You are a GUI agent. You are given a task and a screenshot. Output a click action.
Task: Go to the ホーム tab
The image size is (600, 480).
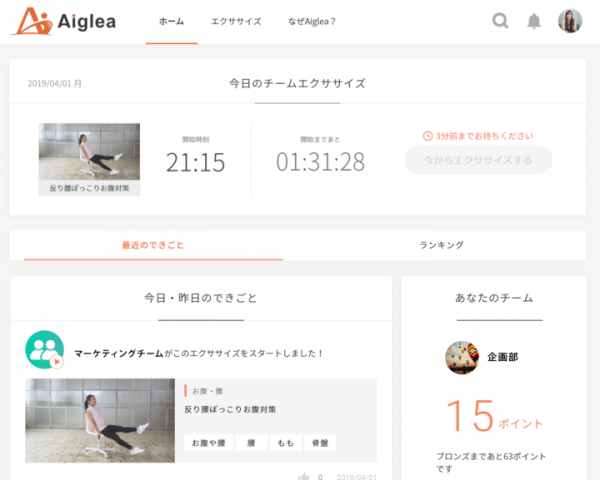coord(171,21)
